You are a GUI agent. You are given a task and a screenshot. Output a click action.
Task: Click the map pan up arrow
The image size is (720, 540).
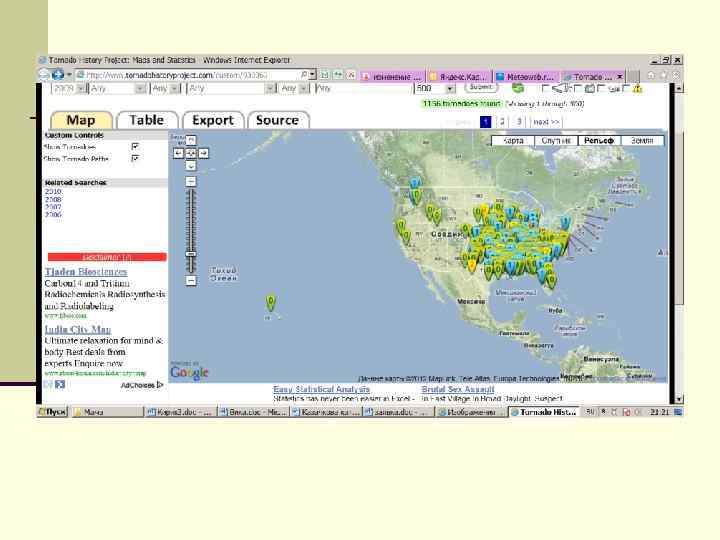(x=191, y=141)
